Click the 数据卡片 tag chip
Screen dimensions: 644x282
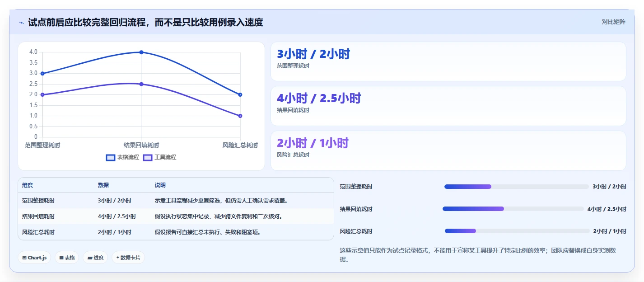(128, 258)
